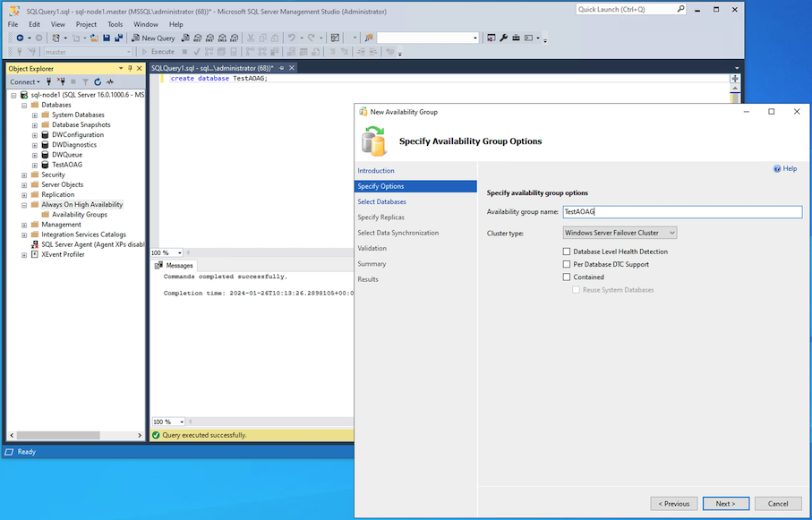Click the Properties wrench icon in toolbar

(503, 38)
